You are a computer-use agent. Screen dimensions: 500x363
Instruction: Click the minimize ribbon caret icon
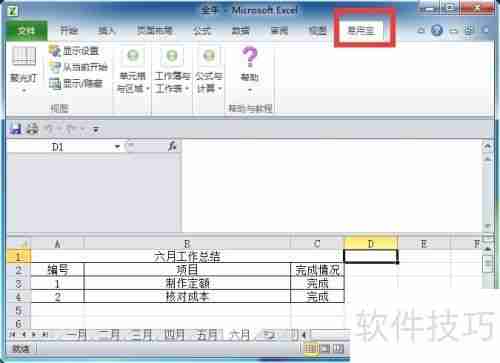(421, 31)
